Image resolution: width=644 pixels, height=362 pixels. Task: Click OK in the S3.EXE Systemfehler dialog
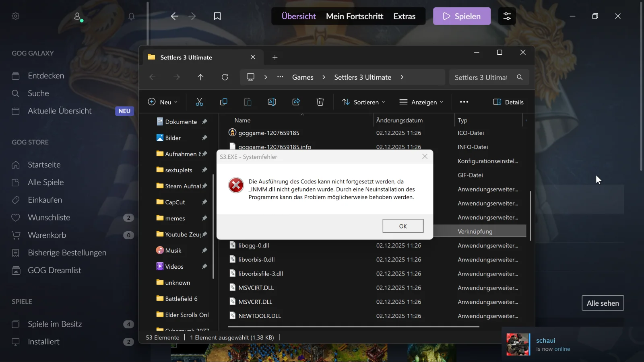[403, 226]
